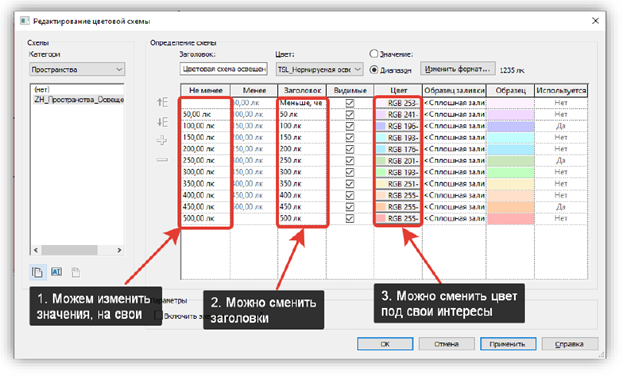Toggle visibility checkbox for 300 лк row
Viewport: 624px width, 378px height.
(350, 172)
